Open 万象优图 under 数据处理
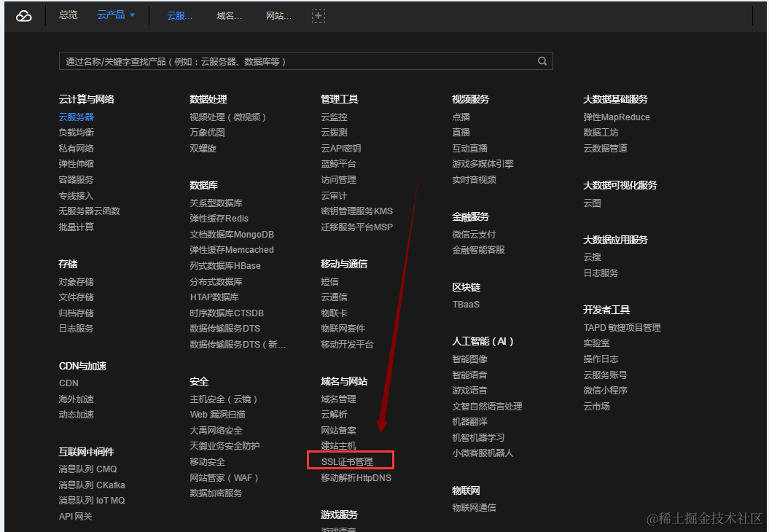769x532 pixels. point(208,133)
